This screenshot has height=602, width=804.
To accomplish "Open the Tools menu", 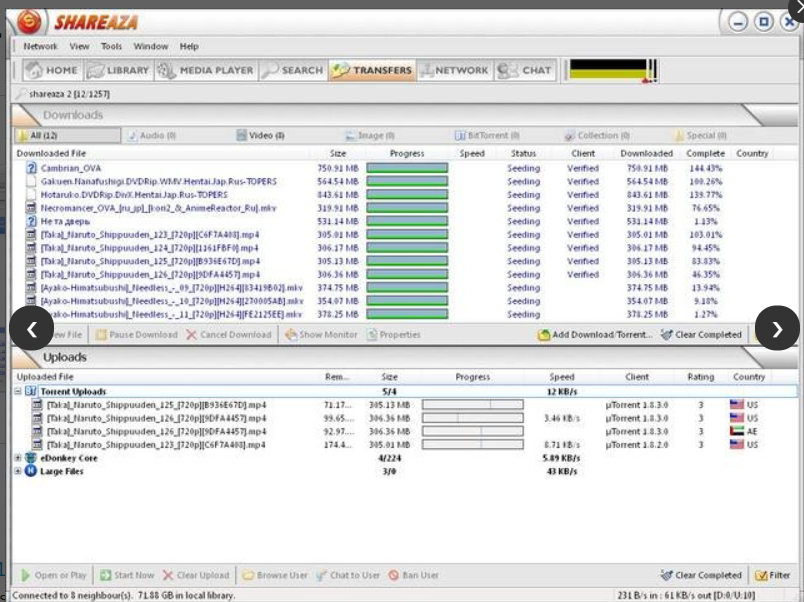I will (111, 46).
